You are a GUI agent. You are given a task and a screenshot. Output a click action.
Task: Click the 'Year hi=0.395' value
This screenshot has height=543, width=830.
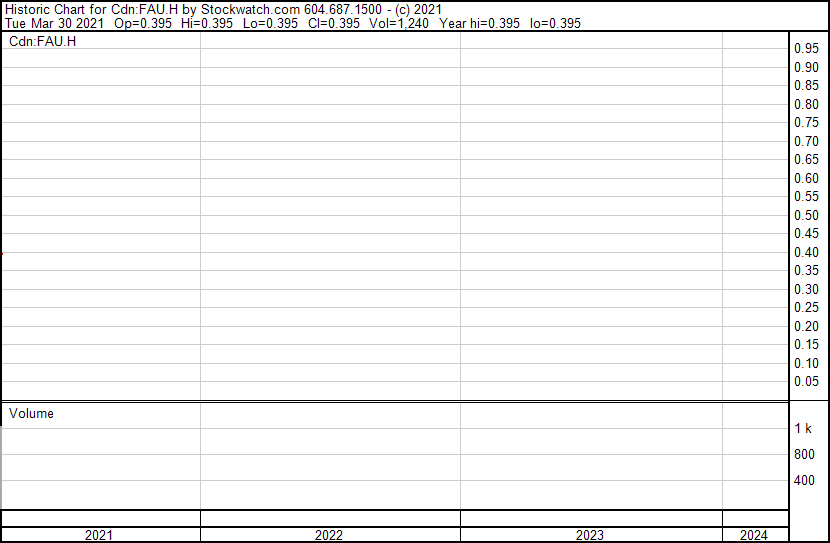pos(480,23)
